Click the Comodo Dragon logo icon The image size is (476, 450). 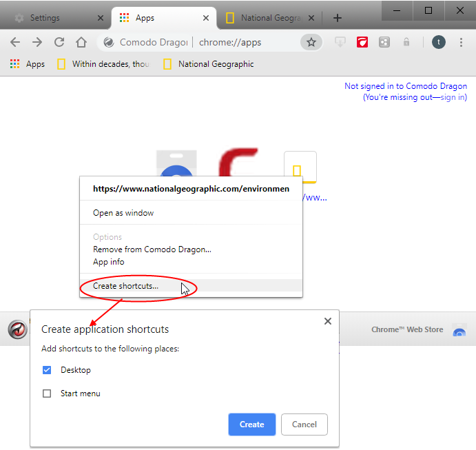18,329
